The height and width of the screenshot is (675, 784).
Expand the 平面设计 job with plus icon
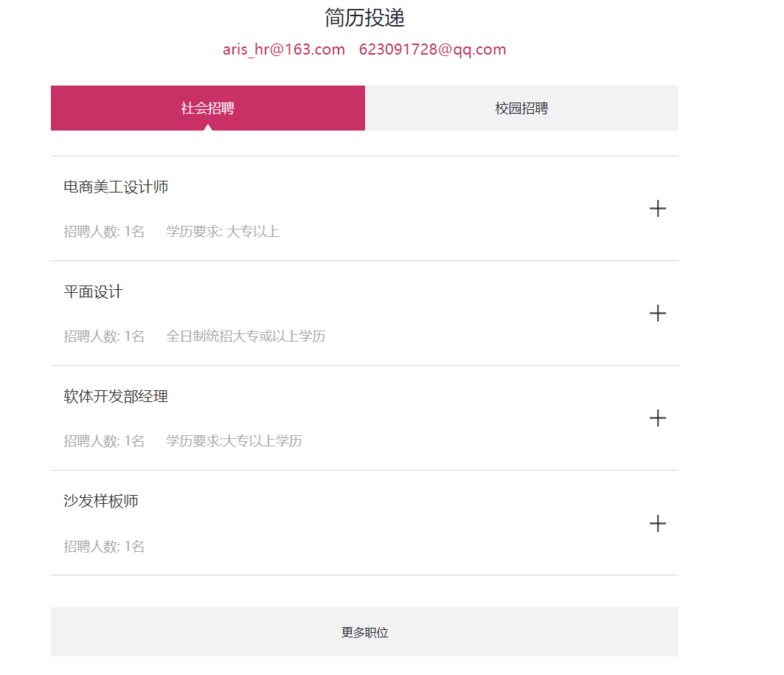tap(657, 314)
